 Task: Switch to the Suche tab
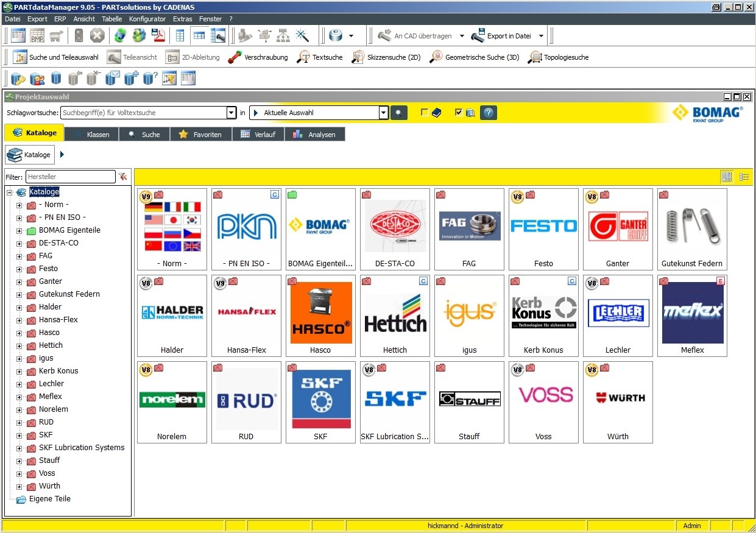(144, 134)
